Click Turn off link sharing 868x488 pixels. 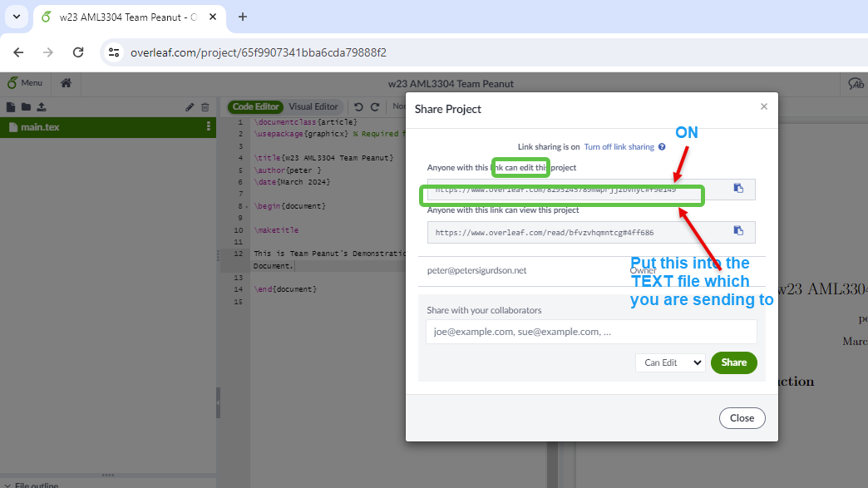[619, 146]
